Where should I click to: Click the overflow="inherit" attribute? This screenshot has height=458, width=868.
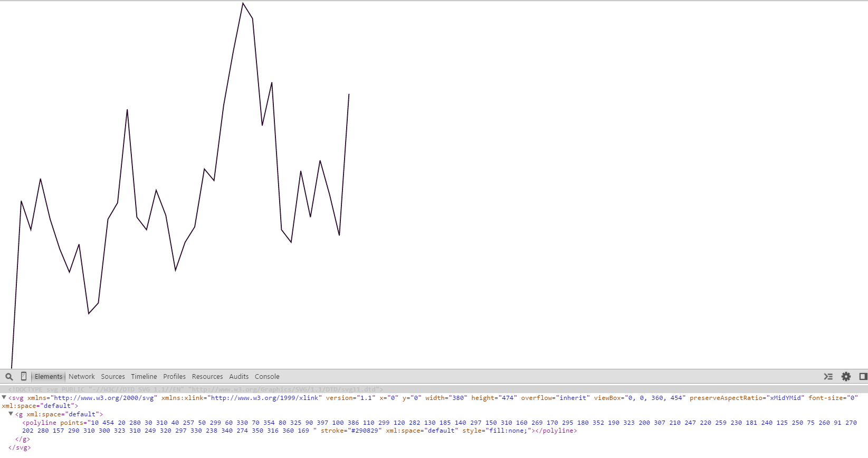[x=556, y=398]
